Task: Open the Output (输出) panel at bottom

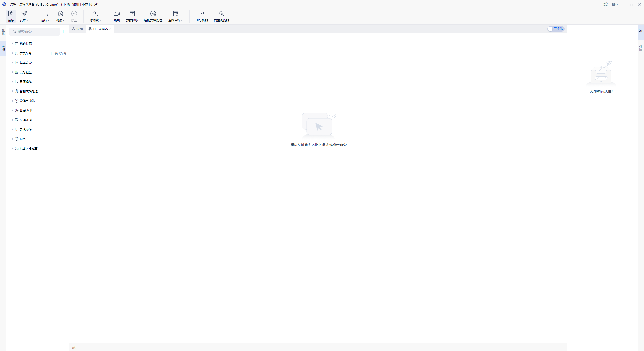Action: 75,347
